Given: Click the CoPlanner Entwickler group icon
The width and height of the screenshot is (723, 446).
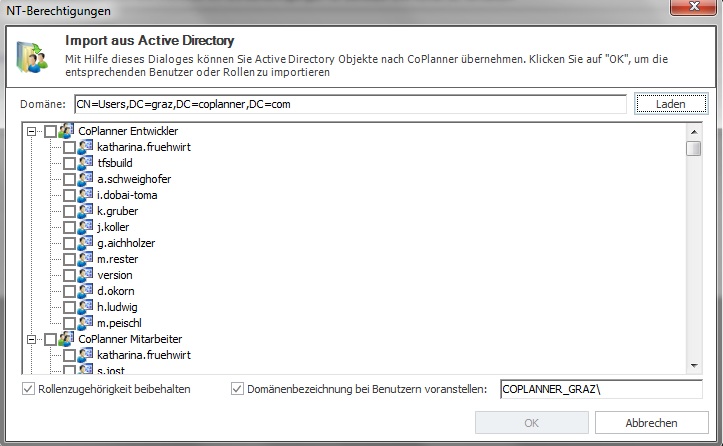Looking at the screenshot, I should 66,131.
